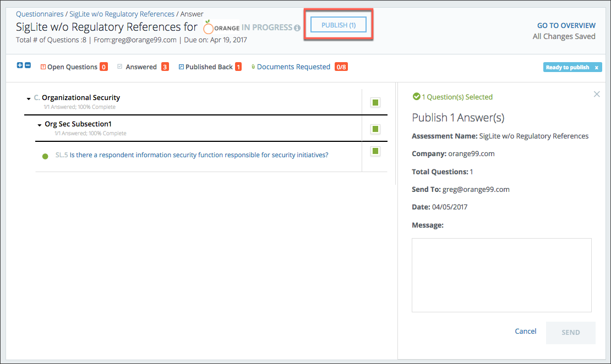Filter by Published Back
Screen dimensions: 611x364
pyautogui.click(x=209, y=67)
